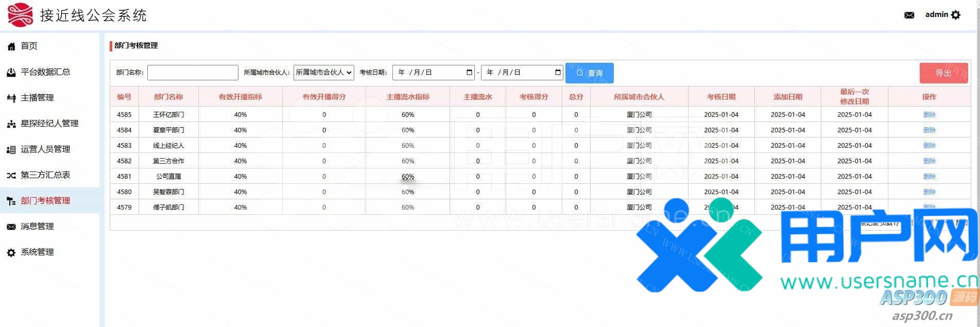Click the 运营人员管理 sidebar icon
The height and width of the screenshot is (327, 980).
point(11,150)
